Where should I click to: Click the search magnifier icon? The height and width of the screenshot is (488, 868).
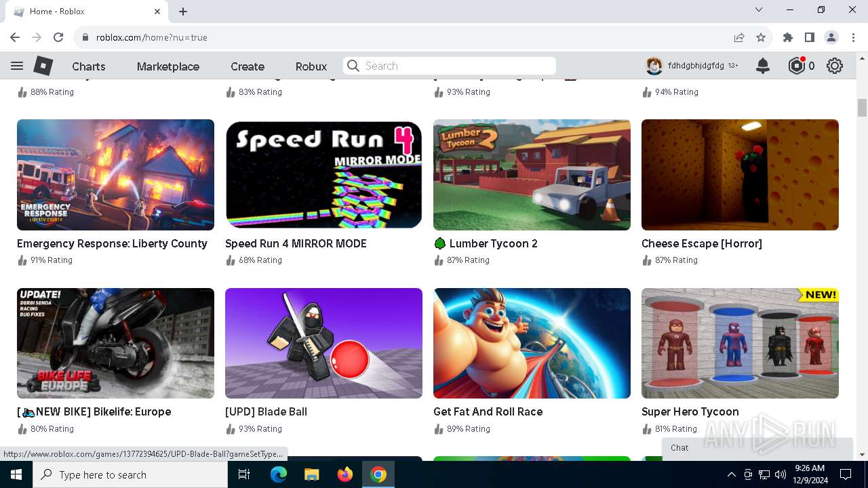(x=353, y=66)
